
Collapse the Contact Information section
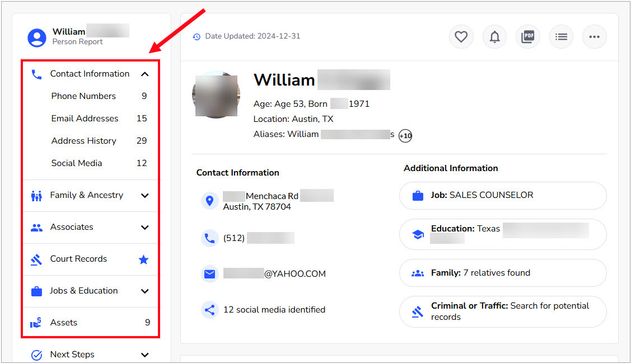click(145, 73)
